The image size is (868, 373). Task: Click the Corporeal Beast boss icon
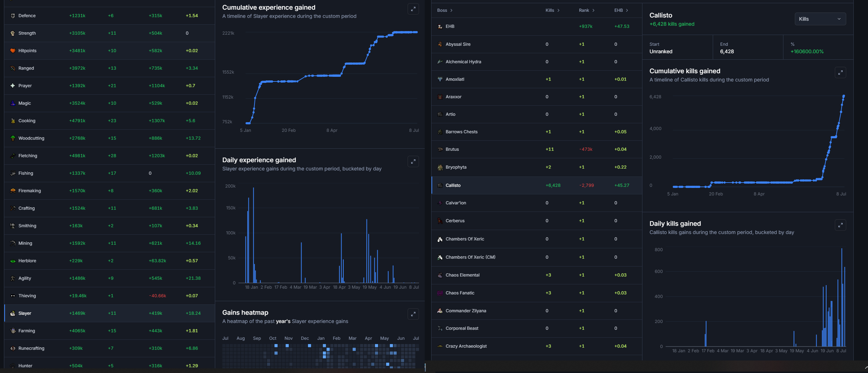pyautogui.click(x=440, y=328)
